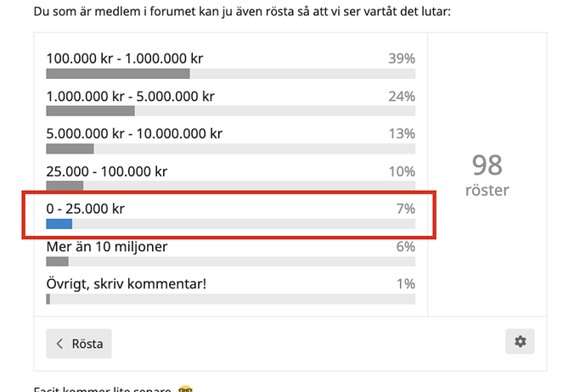Click the 1% percentage value
This screenshot has height=392, width=586.
coord(405,283)
